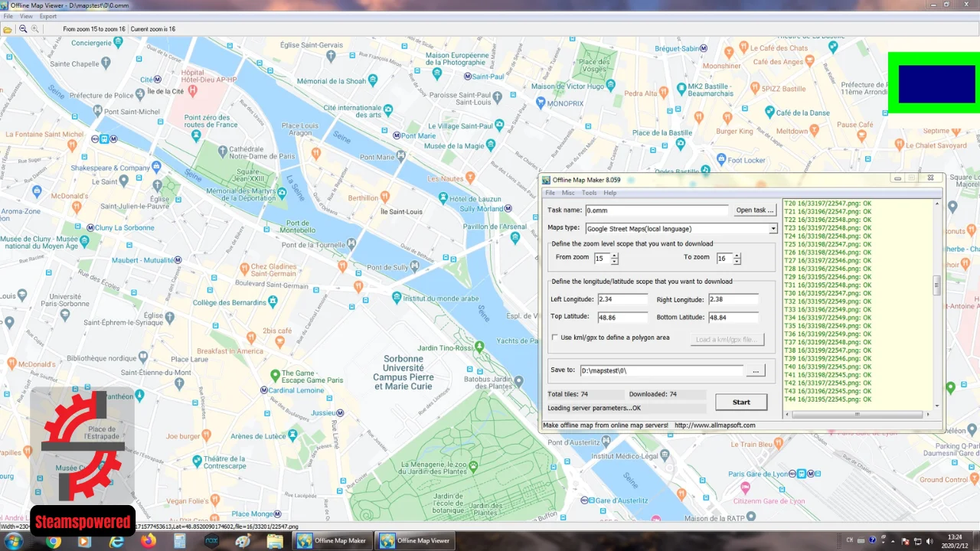This screenshot has width=980, height=551.
Task: Click the browse '...' button beside Save to
Action: (x=756, y=370)
